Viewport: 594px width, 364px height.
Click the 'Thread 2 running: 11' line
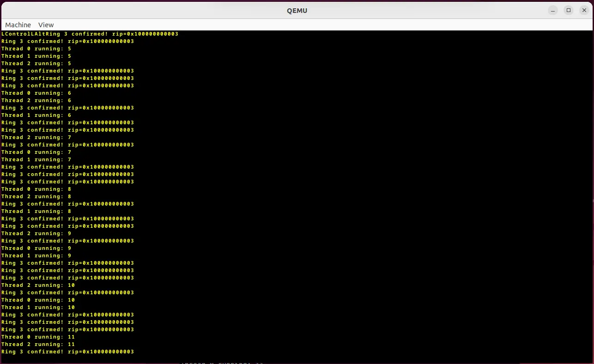point(38,345)
